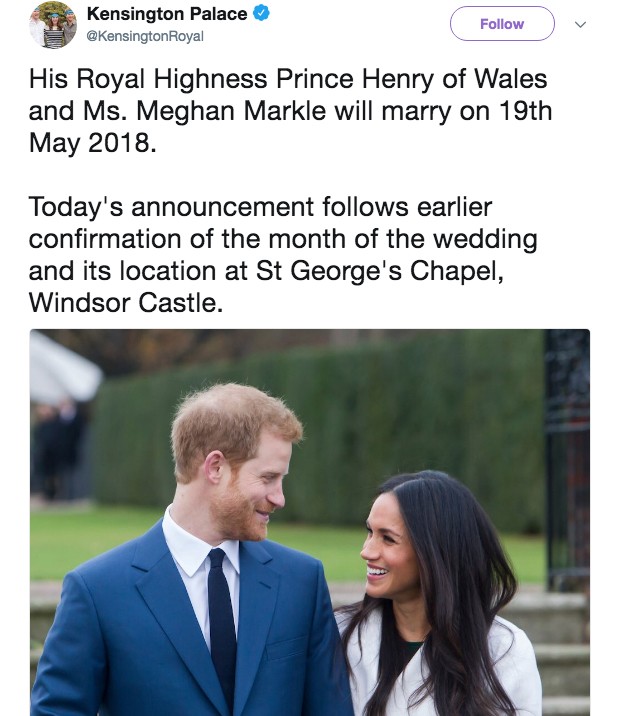Select the tweet's first paragraph text

[x=290, y=111]
